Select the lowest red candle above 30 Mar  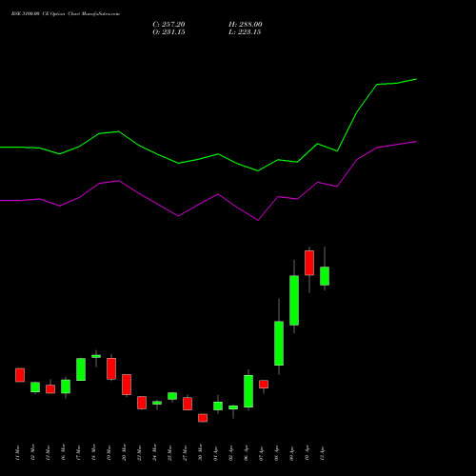pyautogui.click(x=203, y=418)
